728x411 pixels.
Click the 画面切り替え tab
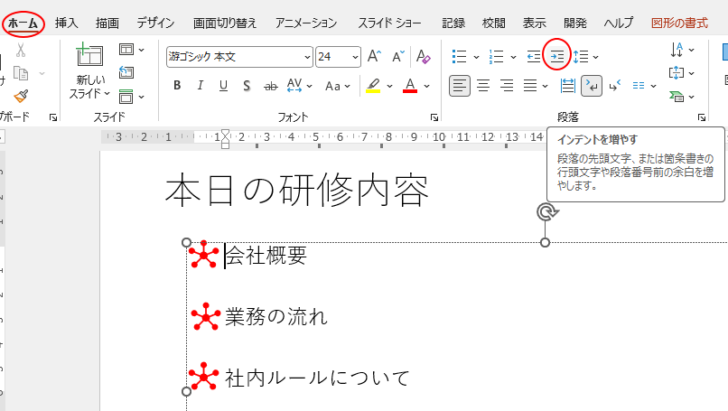(x=225, y=23)
